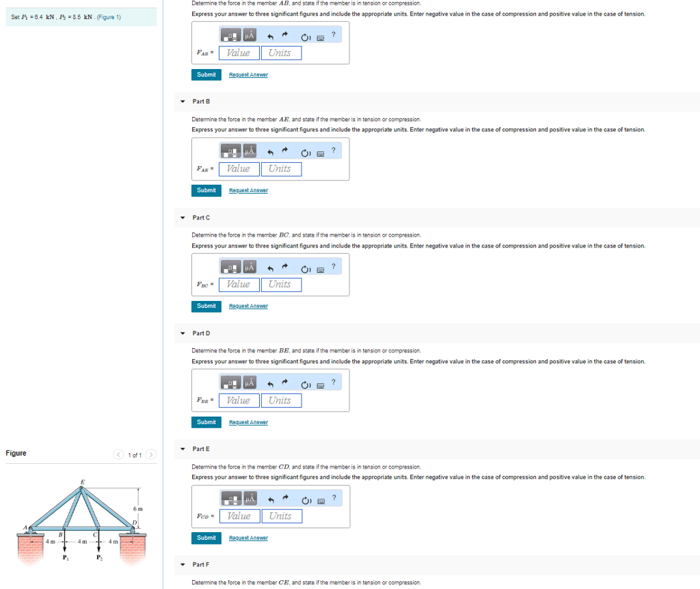Show keyboard shortcuts for the F_BC answer
700x589 pixels.
(x=321, y=270)
